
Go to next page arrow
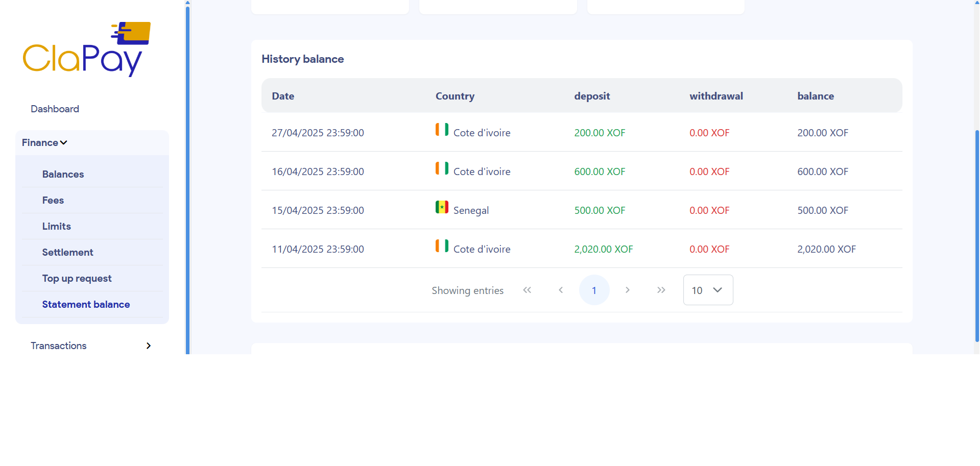(x=628, y=290)
